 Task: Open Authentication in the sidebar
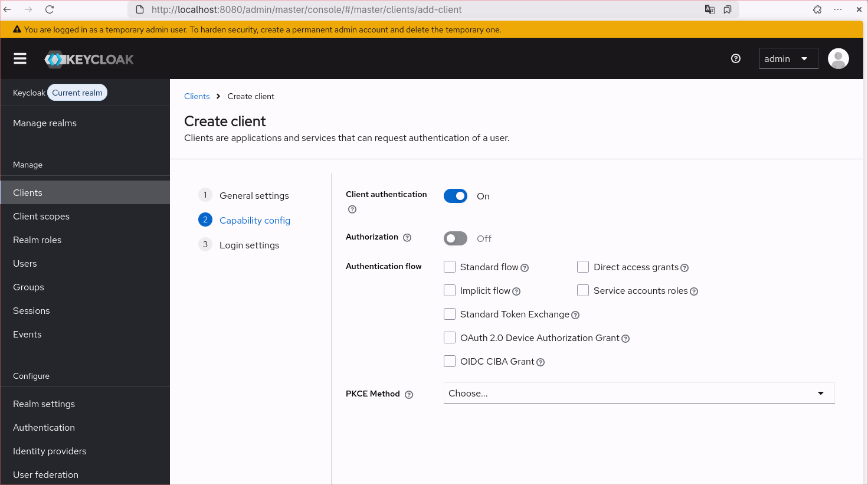(x=85, y=427)
